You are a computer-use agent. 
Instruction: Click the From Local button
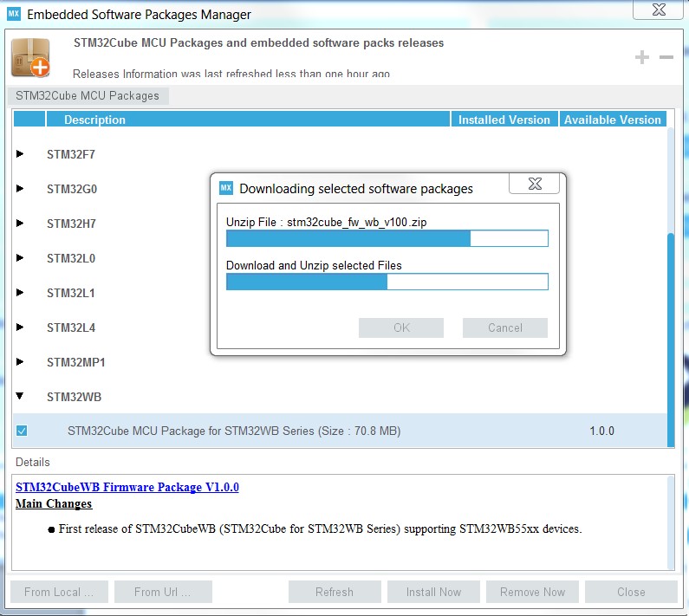(59, 593)
